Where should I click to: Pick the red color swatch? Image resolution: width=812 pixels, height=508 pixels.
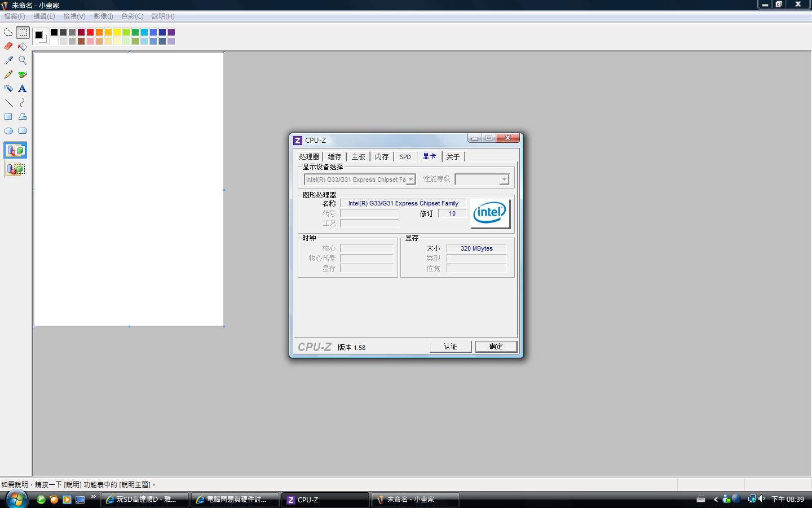pyautogui.click(x=90, y=32)
